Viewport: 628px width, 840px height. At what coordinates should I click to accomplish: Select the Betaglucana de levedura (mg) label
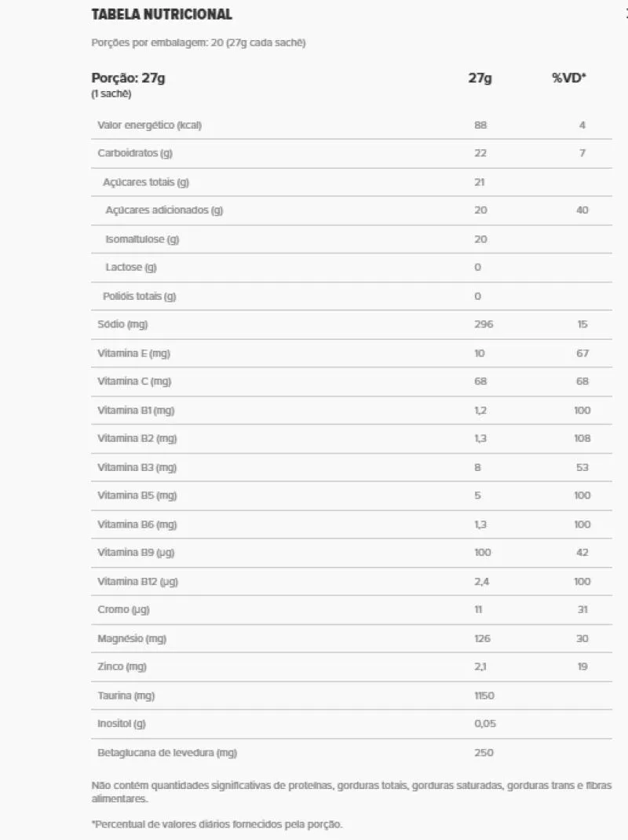pyautogui.click(x=167, y=753)
